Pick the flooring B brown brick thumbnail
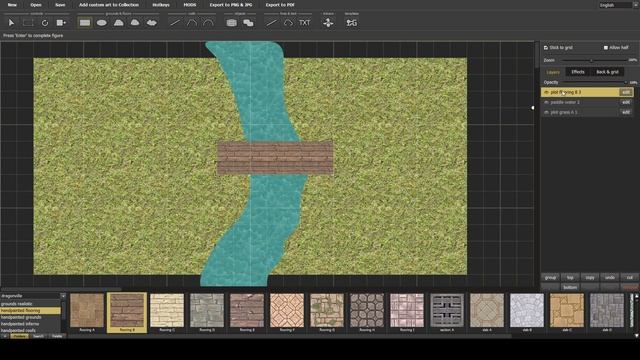640x360 pixels. tap(127, 310)
